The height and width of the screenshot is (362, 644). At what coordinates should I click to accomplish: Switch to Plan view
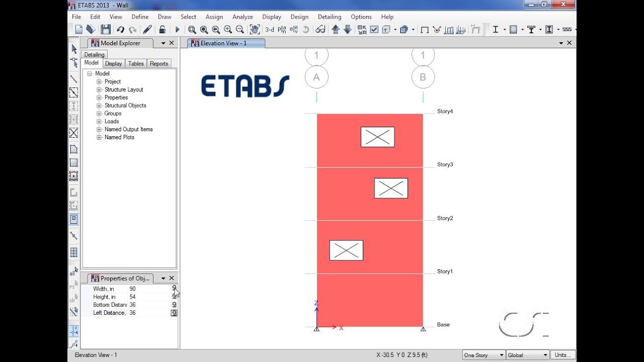[282, 30]
